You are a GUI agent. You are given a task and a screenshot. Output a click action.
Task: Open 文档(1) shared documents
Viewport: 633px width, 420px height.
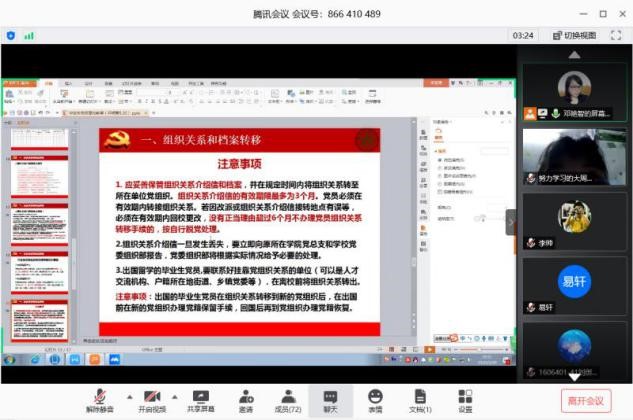(x=420, y=396)
